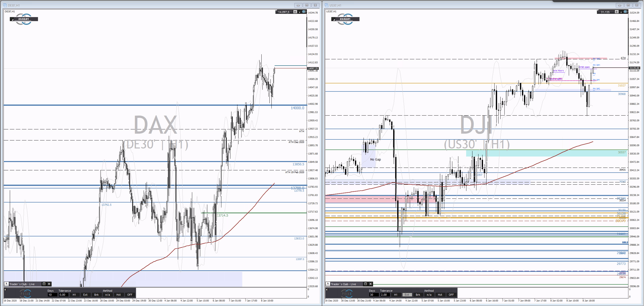Click US30 chart window icon in title bar
The height and width of the screenshot is (306, 644).
pyautogui.click(x=327, y=5)
